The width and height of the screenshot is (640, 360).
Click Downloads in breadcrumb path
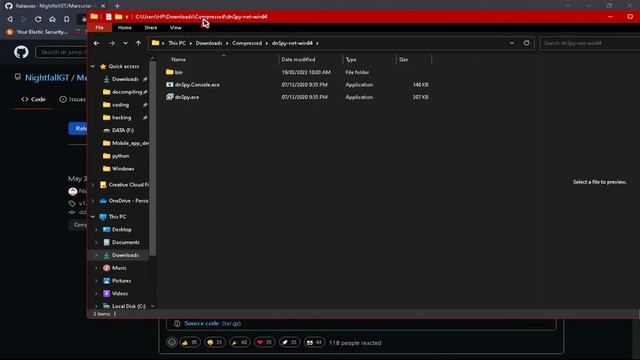pos(209,43)
